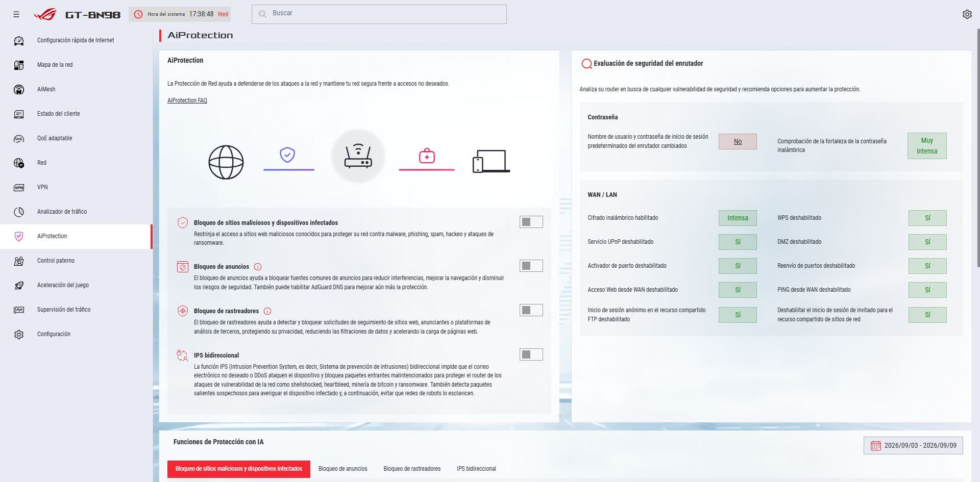Screen dimensions: 980x482
Task: Open Supervisión del tráfico menu item
Action: coord(76,310)
